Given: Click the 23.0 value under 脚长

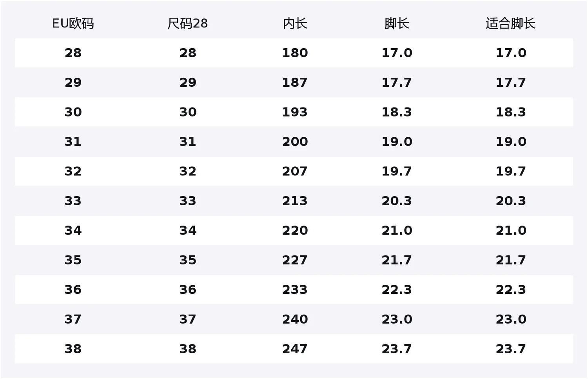Looking at the screenshot, I should point(397,319).
